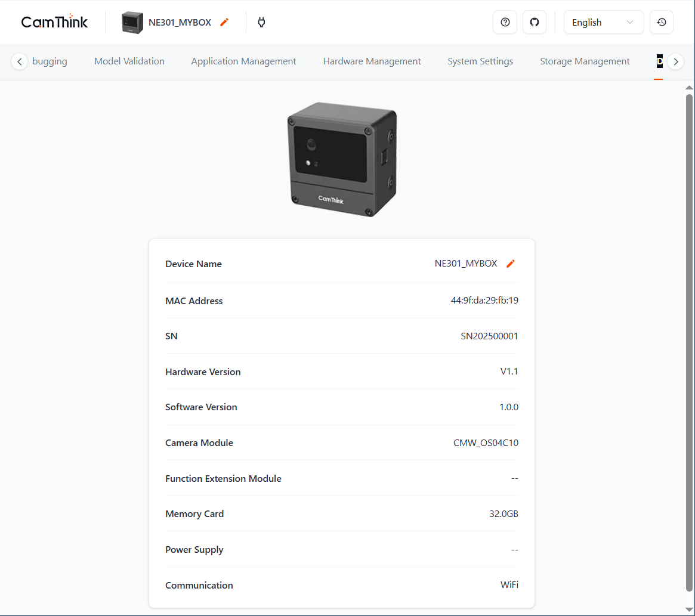Image resolution: width=695 pixels, height=616 pixels.
Task: Click the CamThink logo
Action: tap(54, 22)
